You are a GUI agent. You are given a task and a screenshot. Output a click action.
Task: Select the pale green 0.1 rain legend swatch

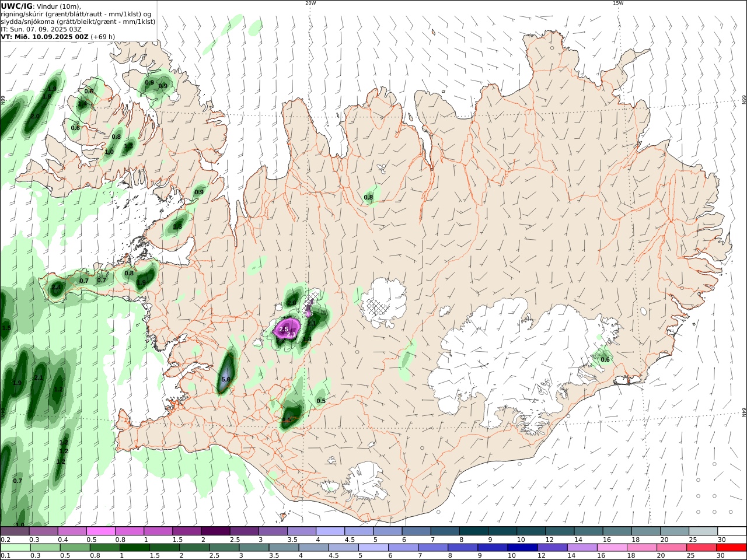click(x=15, y=548)
